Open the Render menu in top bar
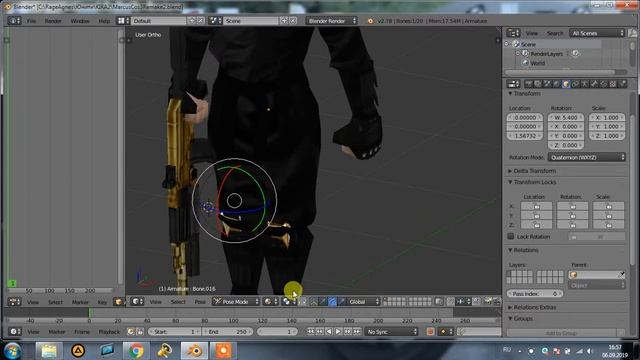 tap(53, 20)
